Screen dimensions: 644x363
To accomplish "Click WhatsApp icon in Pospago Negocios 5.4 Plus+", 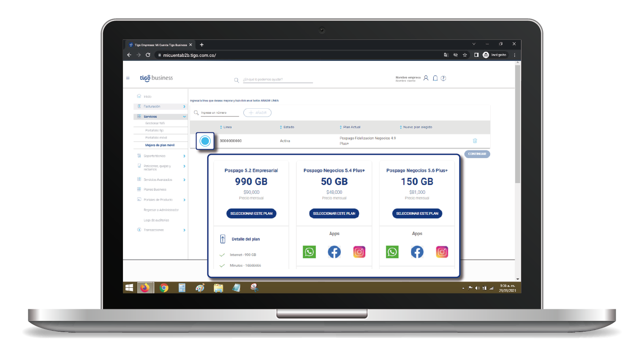I will [309, 252].
